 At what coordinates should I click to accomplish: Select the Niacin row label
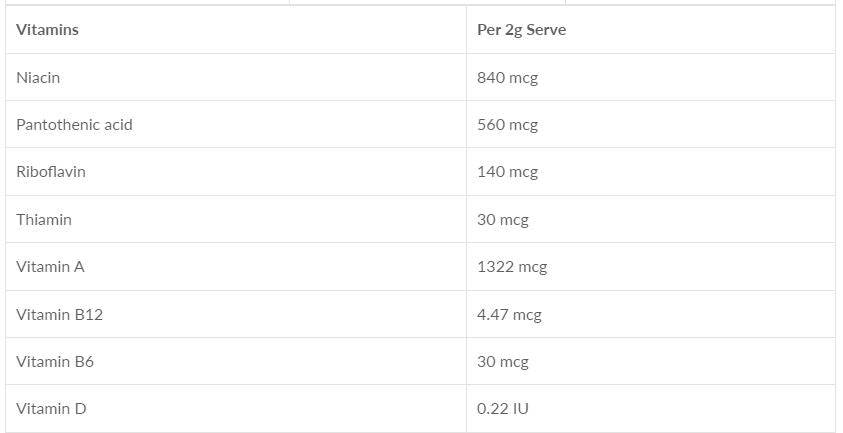point(38,77)
